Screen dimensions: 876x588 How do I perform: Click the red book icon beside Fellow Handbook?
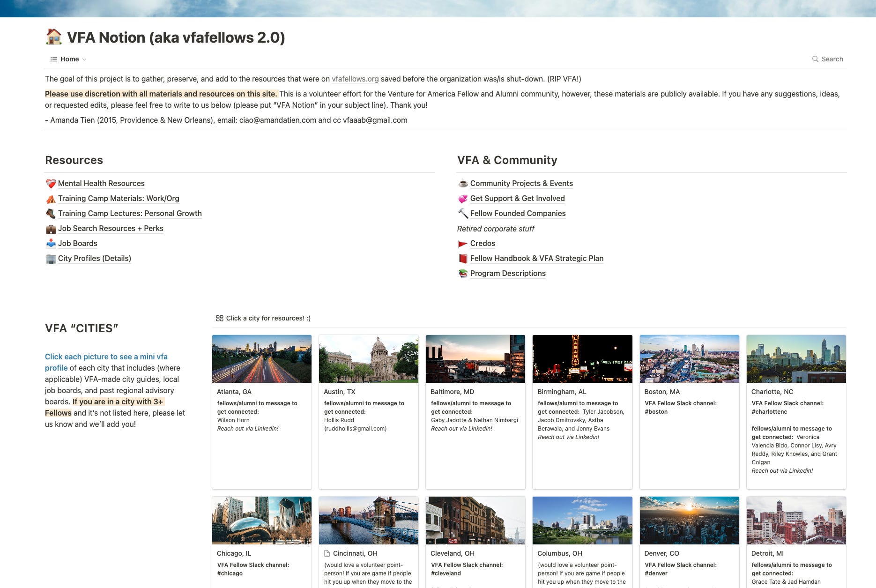tap(463, 259)
